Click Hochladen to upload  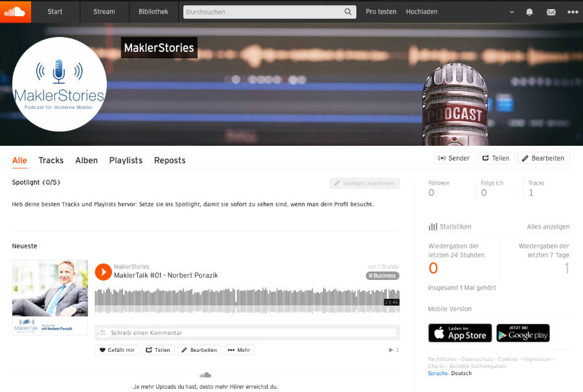422,12
